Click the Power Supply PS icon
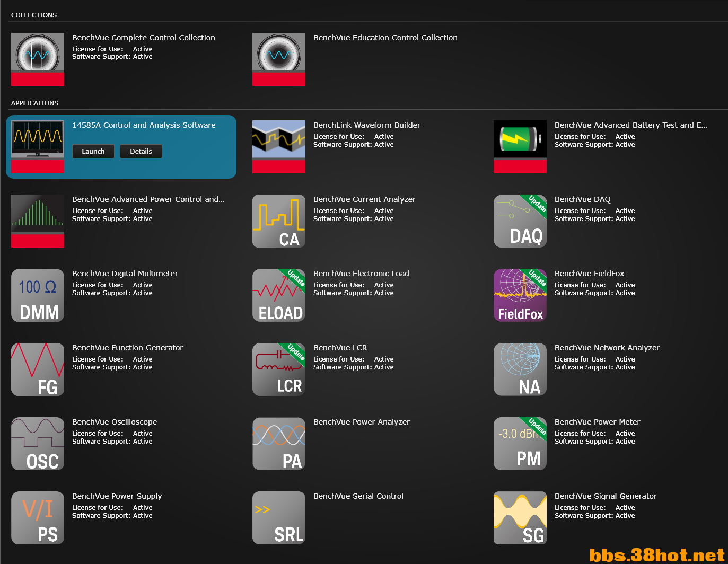 click(38, 518)
